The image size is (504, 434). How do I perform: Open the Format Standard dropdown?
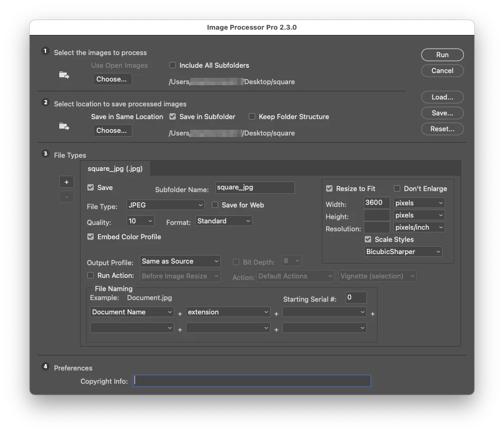pos(224,221)
